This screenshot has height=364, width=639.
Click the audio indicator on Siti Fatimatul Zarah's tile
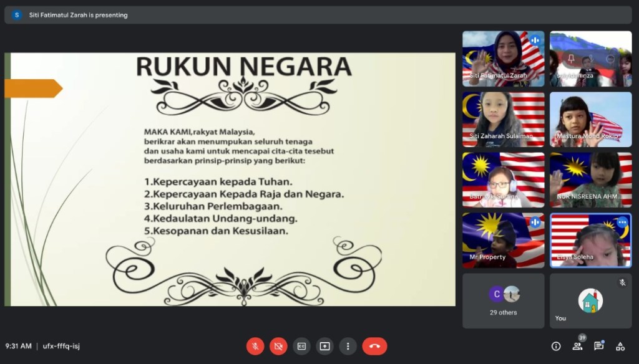click(x=535, y=41)
